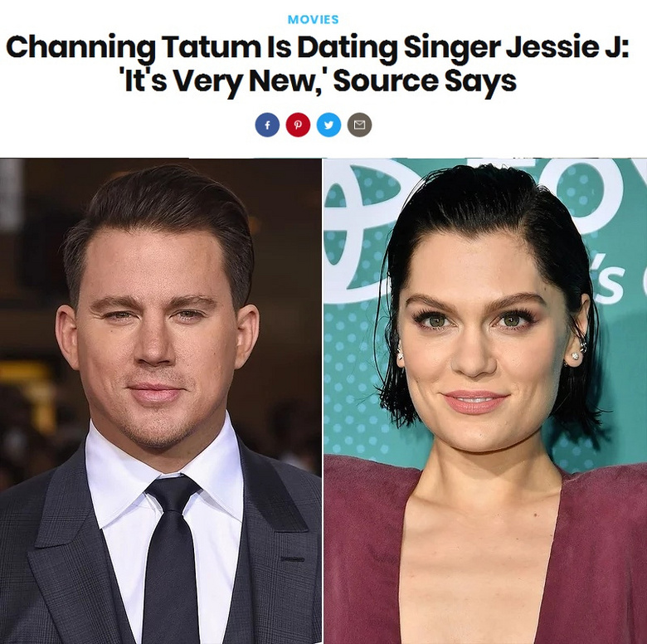Image resolution: width=647 pixels, height=644 pixels.
Task: Click the word "Dating" in the headline
Action: [x=347, y=48]
